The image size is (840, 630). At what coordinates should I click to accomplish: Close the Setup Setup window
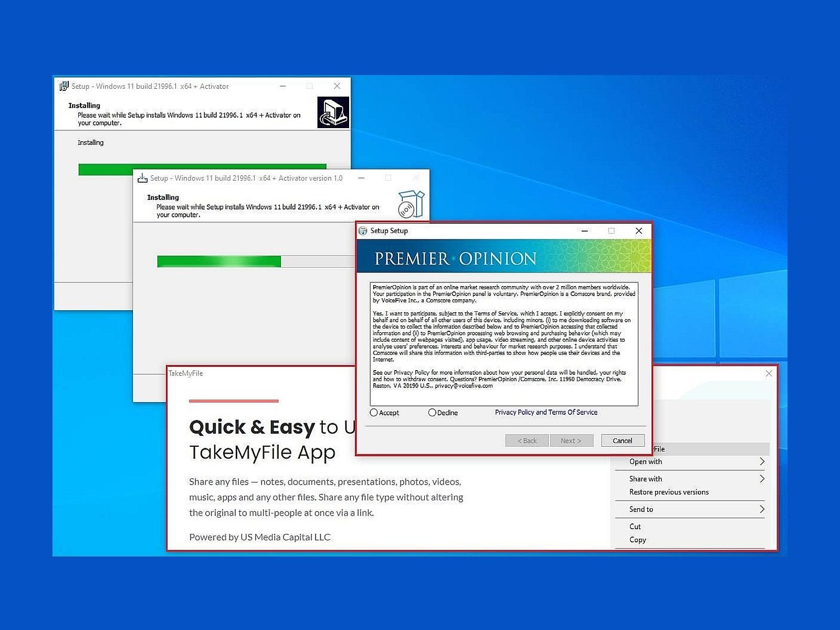639,230
